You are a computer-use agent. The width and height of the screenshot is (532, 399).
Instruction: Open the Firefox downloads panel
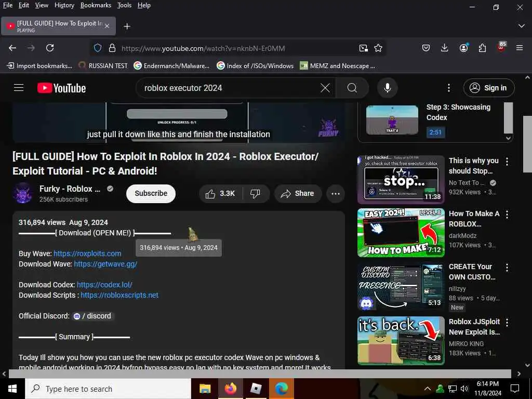click(x=445, y=48)
